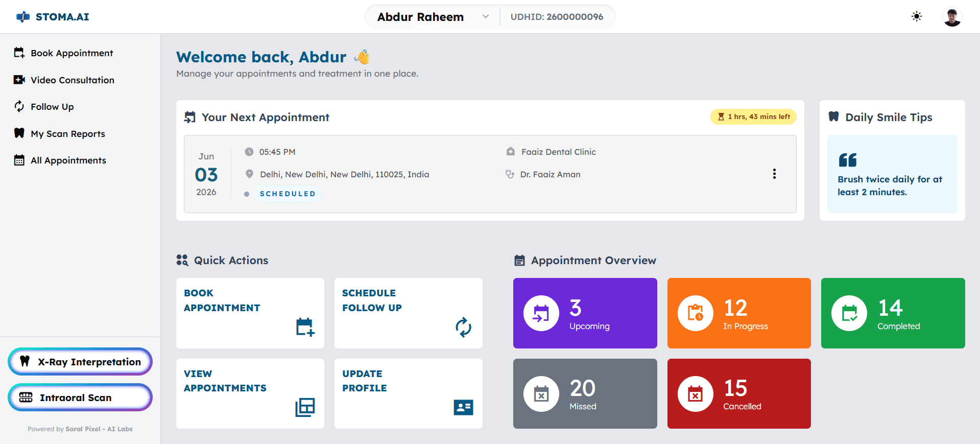980x444 pixels.
Task: Click the stethoscope icon beside Dr. Faaiz Aman
Action: [510, 174]
